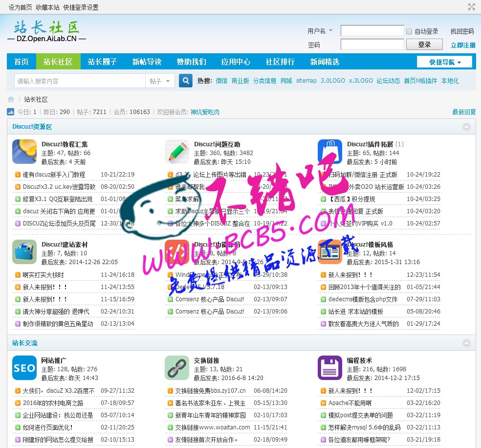
Task: Click 收藏本站 in top bar
Action: click(47, 7)
